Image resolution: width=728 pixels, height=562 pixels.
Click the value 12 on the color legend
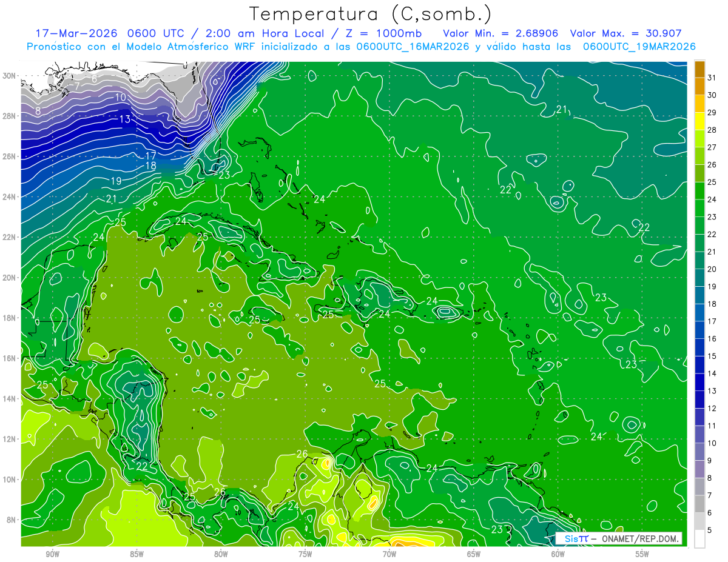[712, 409]
